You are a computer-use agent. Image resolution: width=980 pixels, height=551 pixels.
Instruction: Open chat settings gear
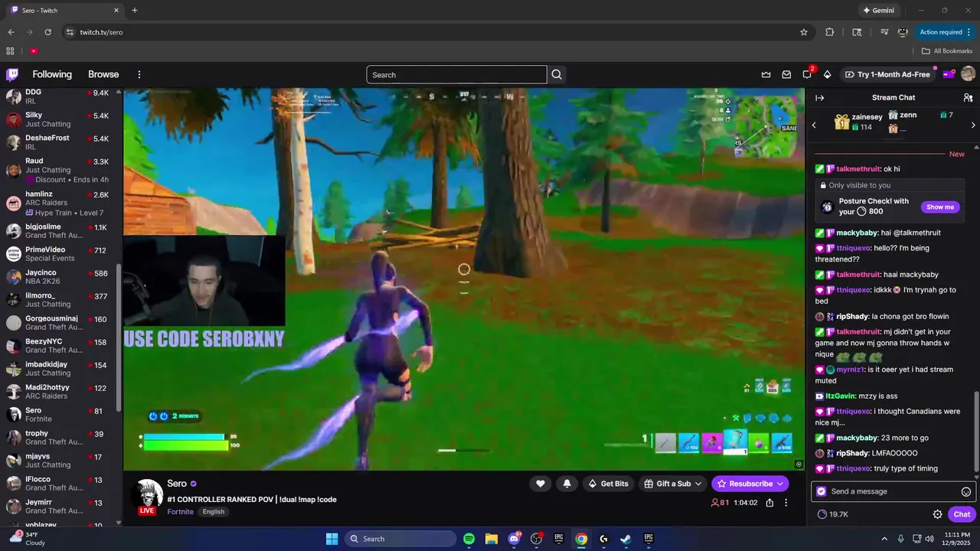pyautogui.click(x=937, y=514)
